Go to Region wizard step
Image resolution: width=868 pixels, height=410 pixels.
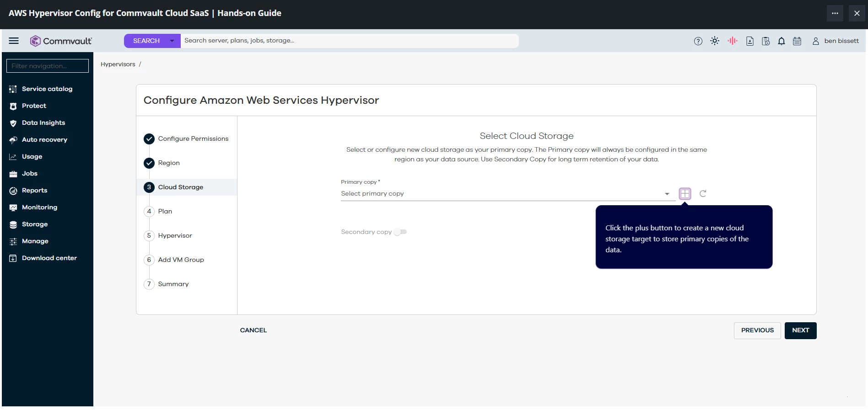click(x=162, y=163)
